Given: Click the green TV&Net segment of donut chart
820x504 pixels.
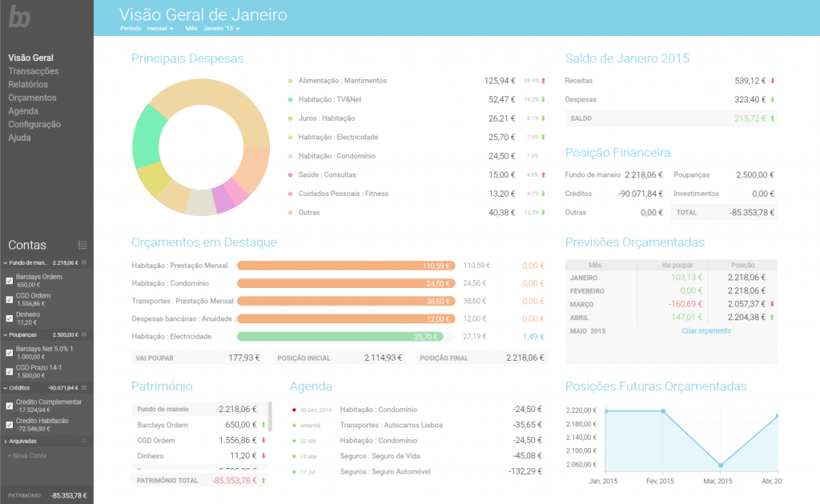Looking at the screenshot, I should point(147,135).
